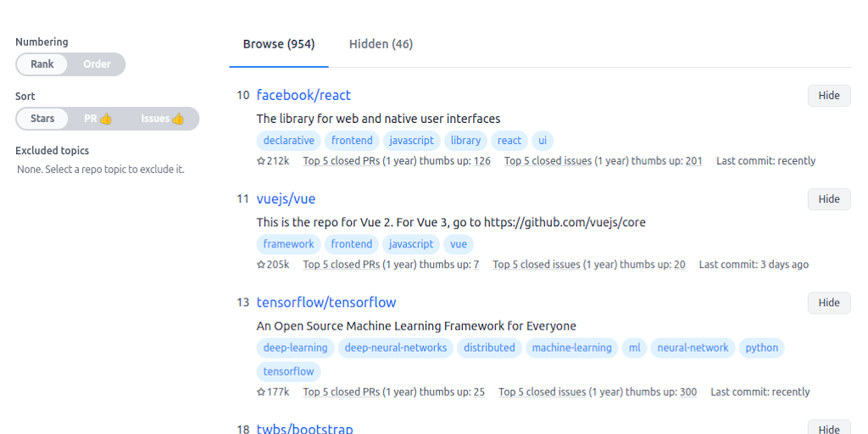This screenshot has height=434, width=868.
Task: Exclude the vue topic tag
Action: coord(459,244)
